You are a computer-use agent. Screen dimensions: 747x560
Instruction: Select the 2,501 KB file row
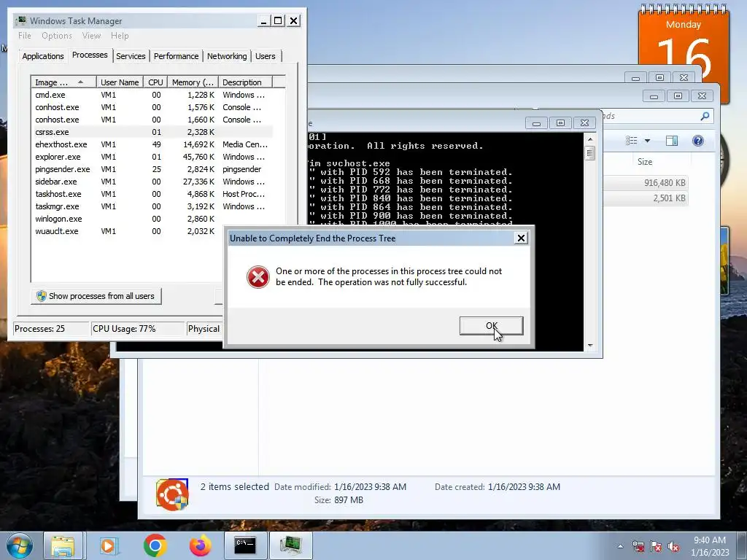click(646, 198)
